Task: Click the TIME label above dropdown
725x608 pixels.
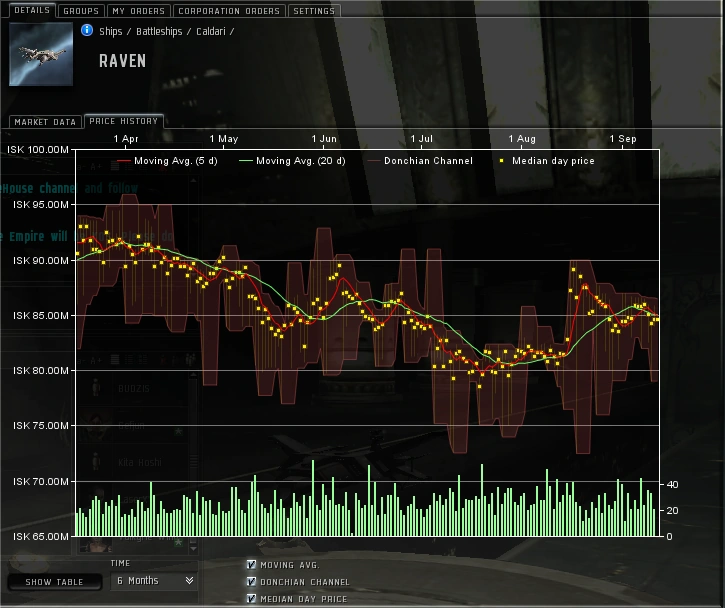Action: 120,563
